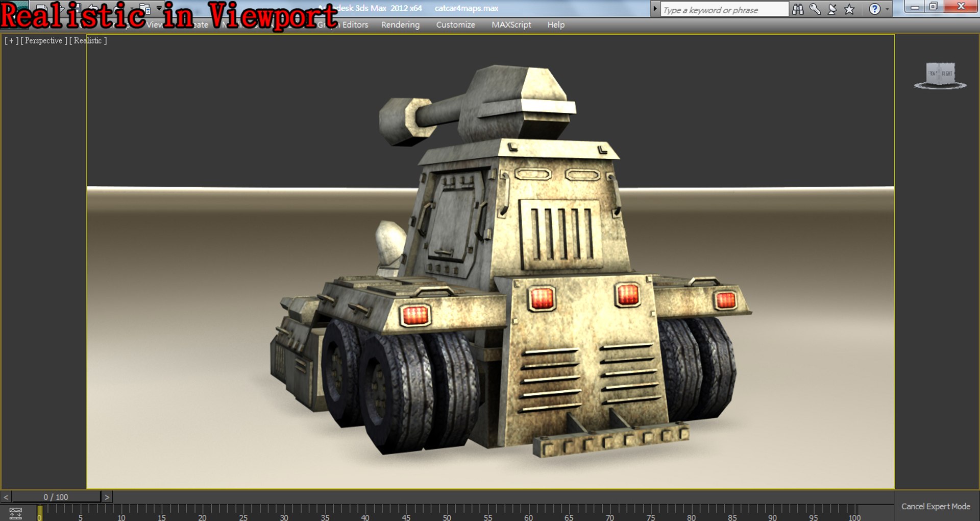Open the Customize menu
Screen dimensions: 980x521
point(455,25)
